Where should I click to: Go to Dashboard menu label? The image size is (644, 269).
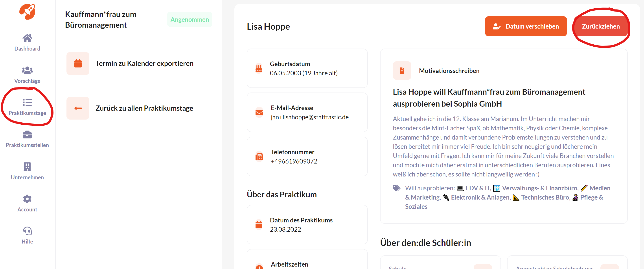tap(27, 49)
